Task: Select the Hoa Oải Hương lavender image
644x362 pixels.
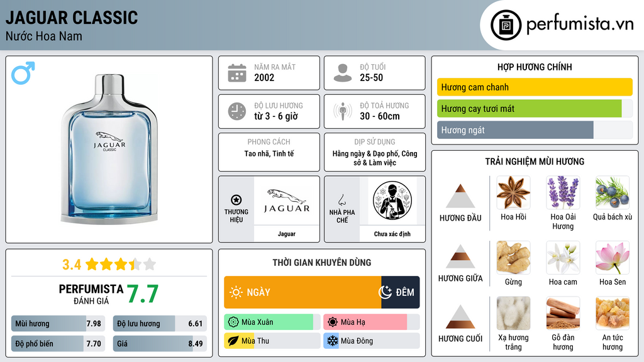Action: point(563,192)
